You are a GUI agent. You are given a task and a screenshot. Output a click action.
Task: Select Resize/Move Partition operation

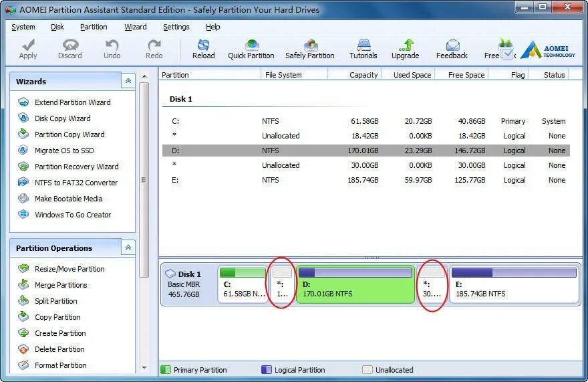point(69,269)
